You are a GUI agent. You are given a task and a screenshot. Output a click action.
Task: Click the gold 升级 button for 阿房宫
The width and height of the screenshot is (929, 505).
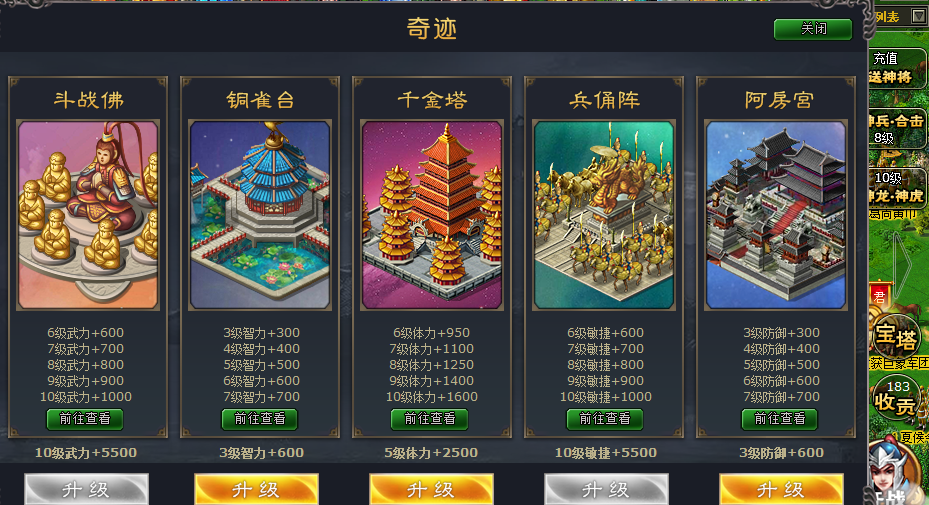pyautogui.click(x=781, y=490)
